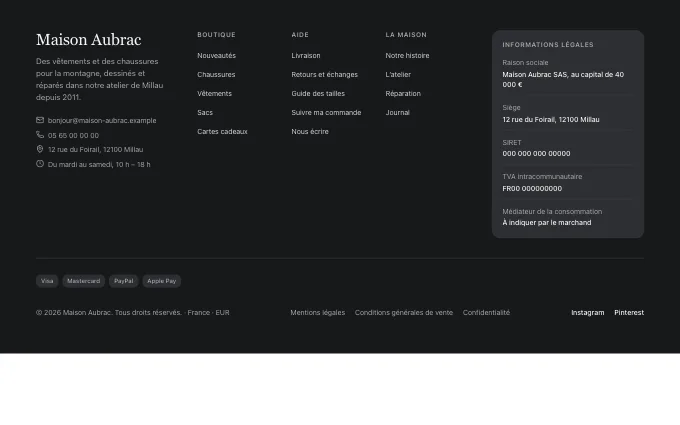This screenshot has height=425, width=680.
Task: Click the footer address 12 rue du Foirail
Action: tap(95, 150)
